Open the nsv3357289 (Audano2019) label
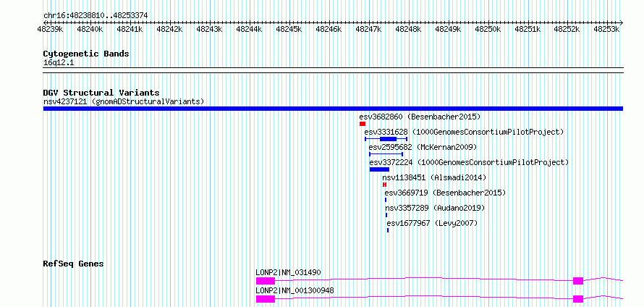Image resolution: width=644 pixels, height=307 pixels. click(x=435, y=208)
